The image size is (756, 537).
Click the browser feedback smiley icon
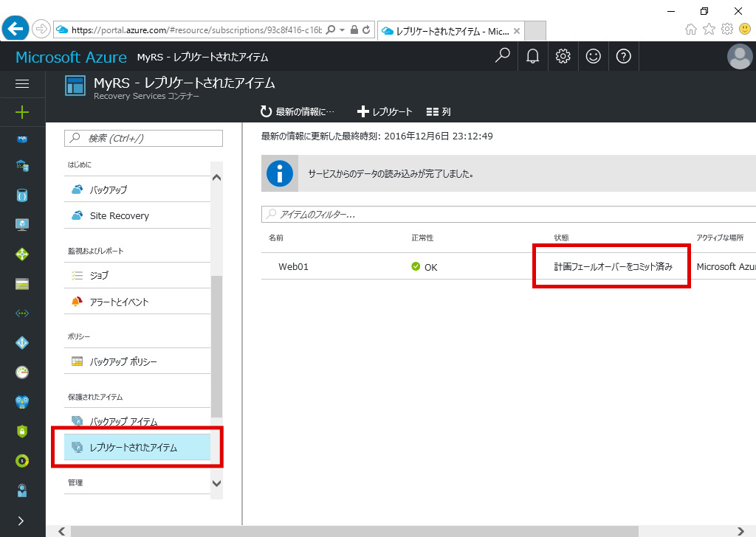(745, 29)
